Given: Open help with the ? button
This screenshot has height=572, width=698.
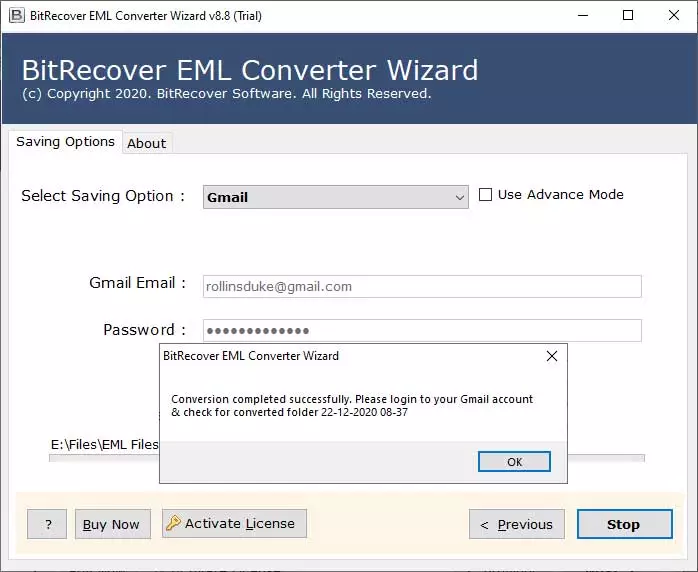Looking at the screenshot, I should [47, 524].
